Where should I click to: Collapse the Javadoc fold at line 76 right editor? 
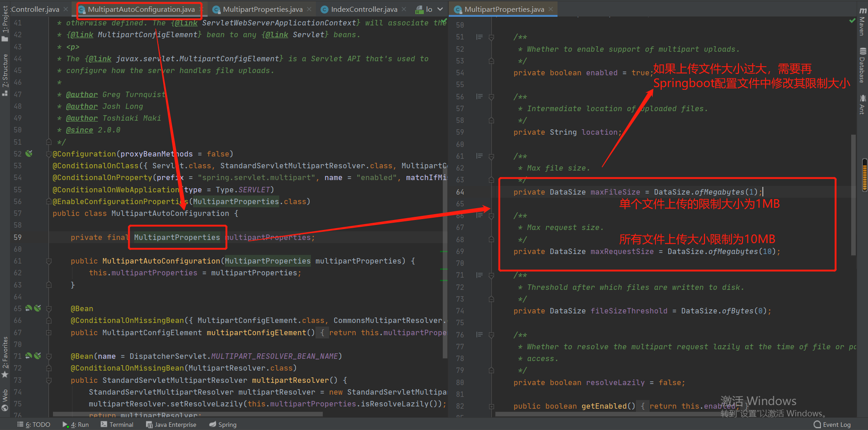pyautogui.click(x=491, y=334)
